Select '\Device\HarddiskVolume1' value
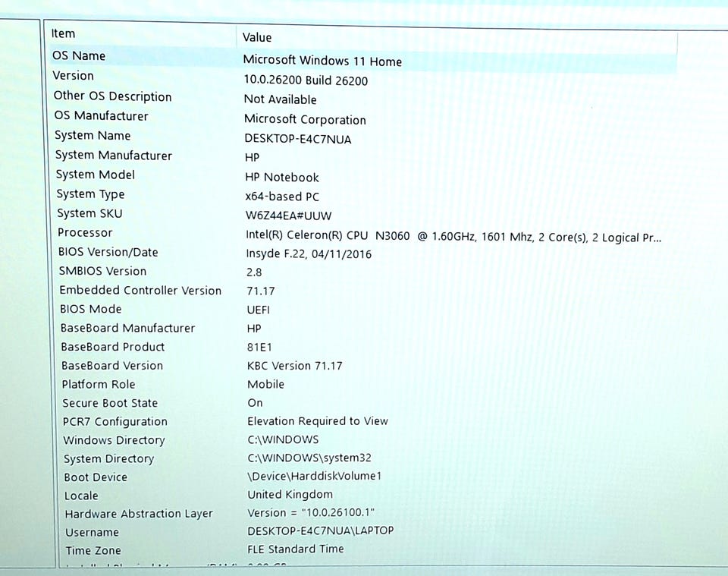The image size is (728, 576). [314, 476]
